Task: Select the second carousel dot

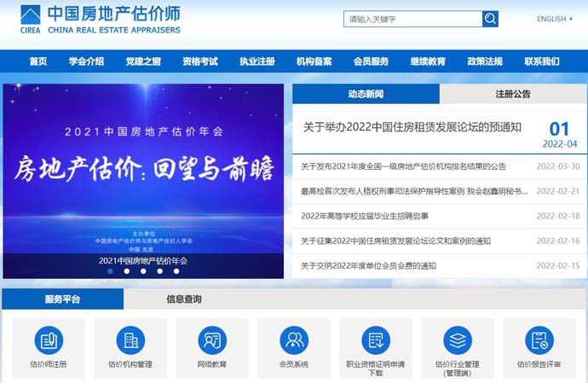Action: 127,270
